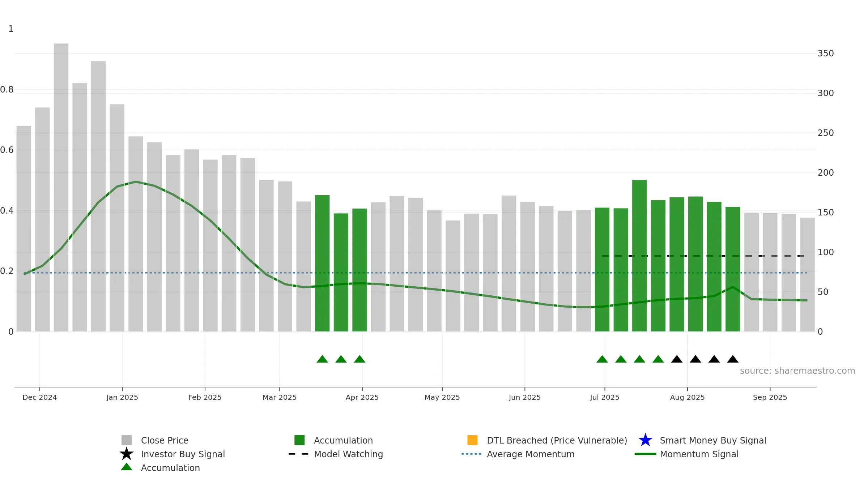Click the Model Watching dashed line legend icon

click(298, 454)
